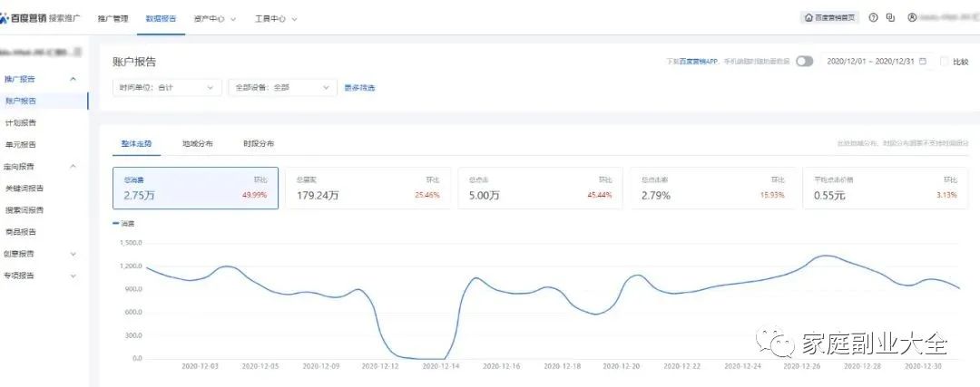Click the copy windows icon in the header

(x=890, y=18)
